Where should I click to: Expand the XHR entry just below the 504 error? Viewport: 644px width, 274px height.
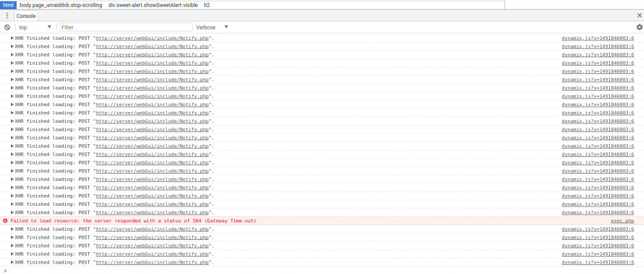[12, 229]
